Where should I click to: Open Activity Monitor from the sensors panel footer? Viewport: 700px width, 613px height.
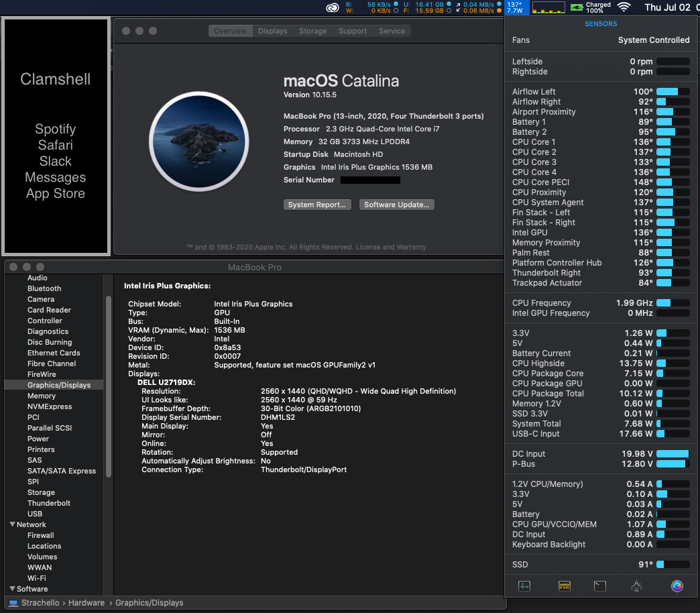(524, 586)
